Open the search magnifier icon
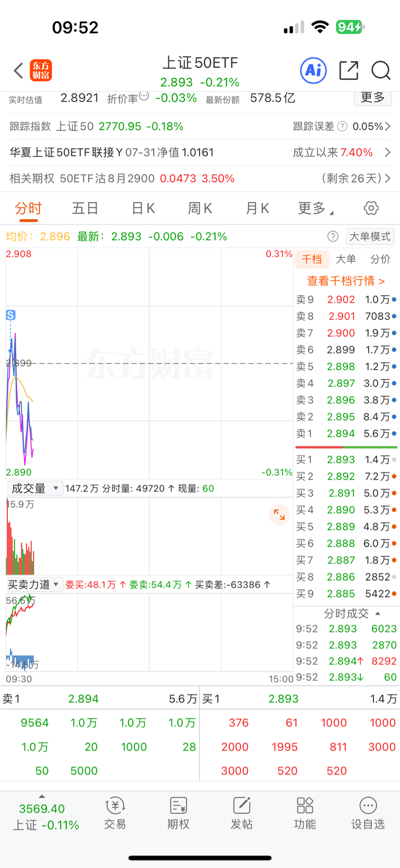Screen dimensions: 400x868 pos(381,70)
